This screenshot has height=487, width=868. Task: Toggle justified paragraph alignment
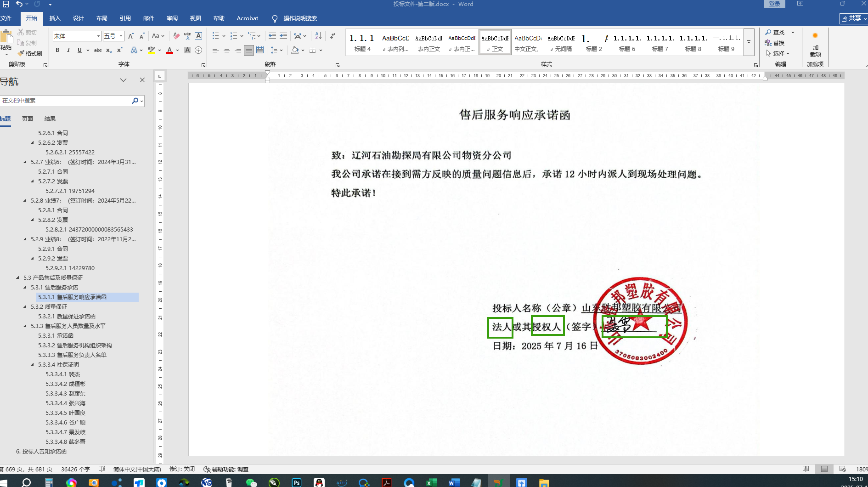tap(249, 50)
